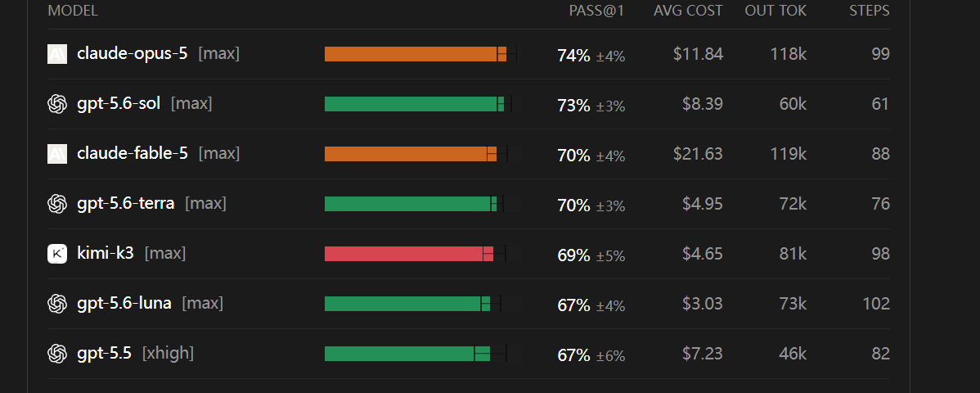The image size is (980, 393).
Task: Select the kimi-k3 model name
Action: [105, 254]
